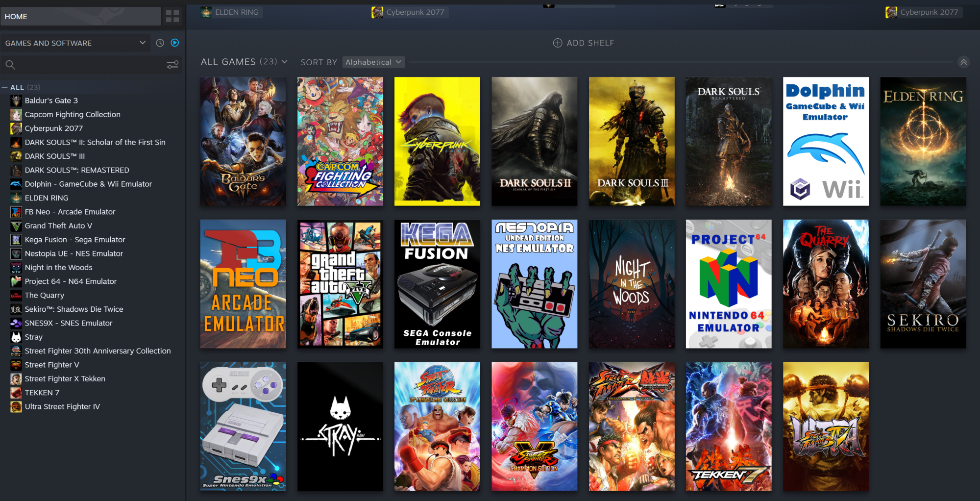Click the Stray cat sidebar icon

coord(16,337)
